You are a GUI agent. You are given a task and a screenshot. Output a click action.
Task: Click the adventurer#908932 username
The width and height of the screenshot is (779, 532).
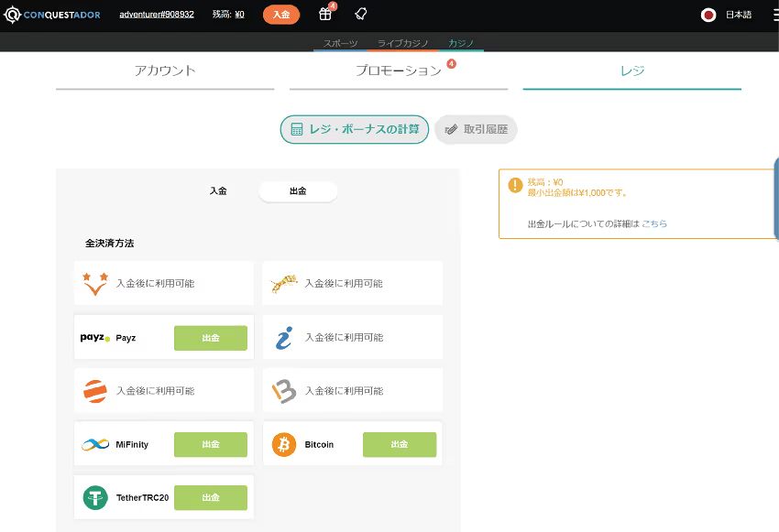pyautogui.click(x=157, y=15)
